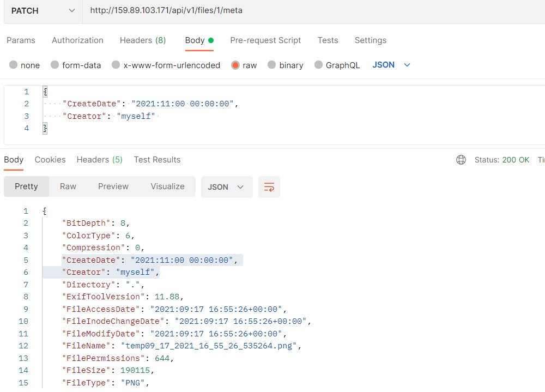This screenshot has width=545, height=392.
Task: Open the Pre-request Script tab
Action: (265, 40)
